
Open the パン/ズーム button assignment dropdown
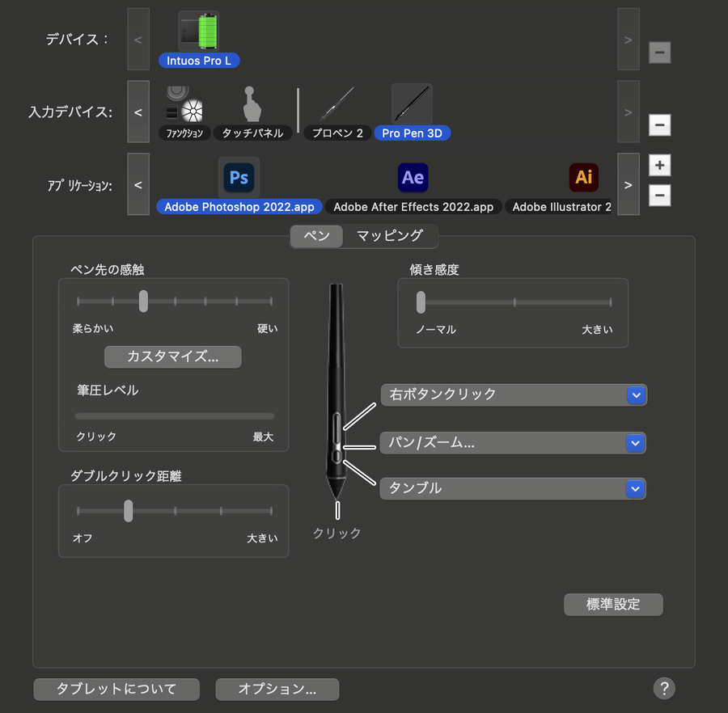coord(513,443)
